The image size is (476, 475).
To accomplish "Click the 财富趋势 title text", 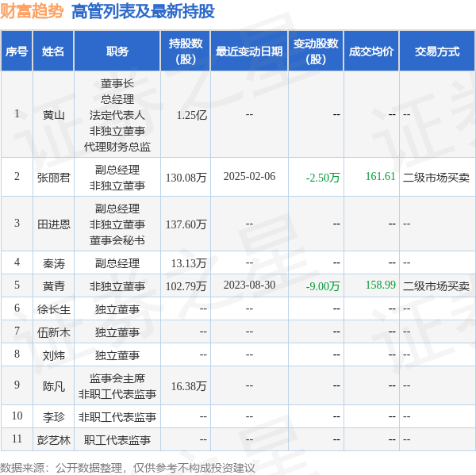I will 32,11.
